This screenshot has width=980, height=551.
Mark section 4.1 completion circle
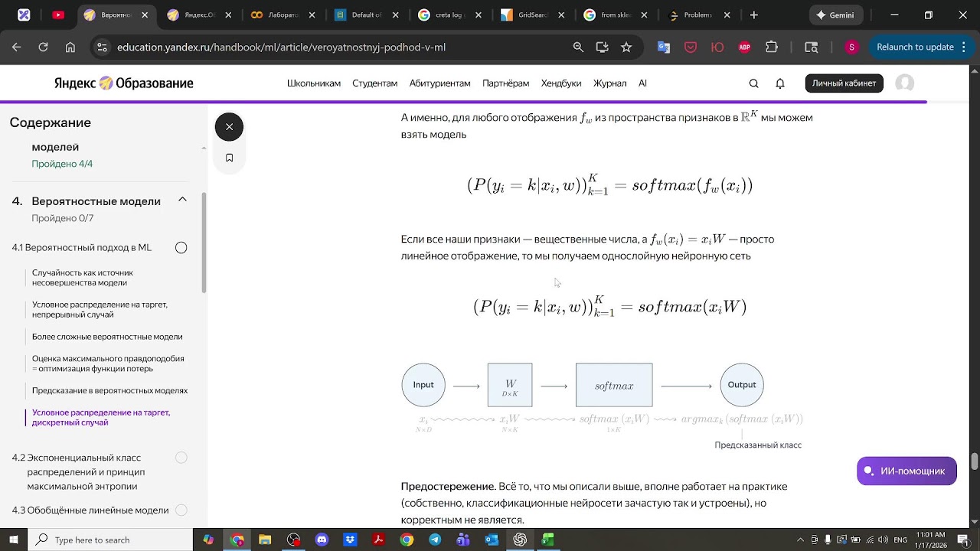tap(181, 247)
